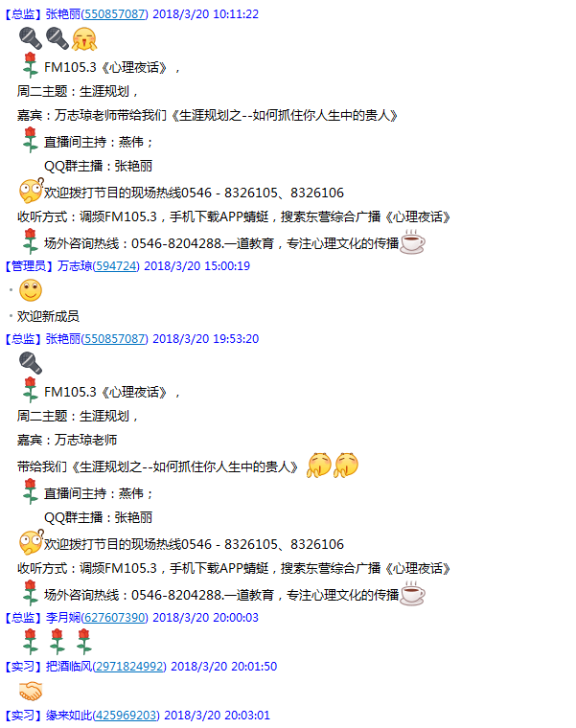Click the coffee cup emoji in first message

point(412,242)
